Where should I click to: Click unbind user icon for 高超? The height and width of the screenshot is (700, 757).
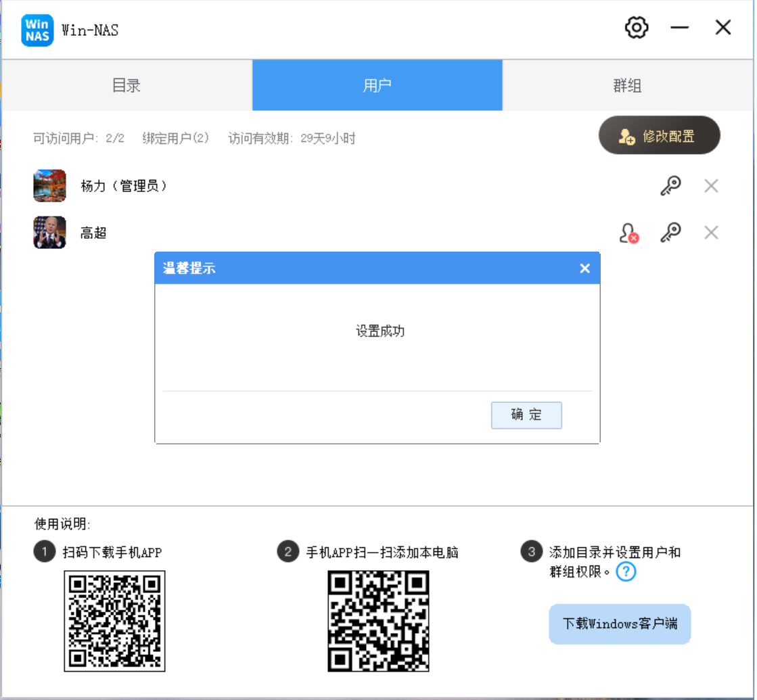point(629,233)
